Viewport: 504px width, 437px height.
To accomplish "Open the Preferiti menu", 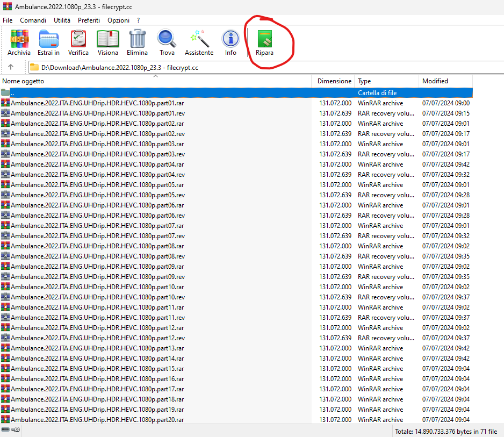I will tap(89, 20).
